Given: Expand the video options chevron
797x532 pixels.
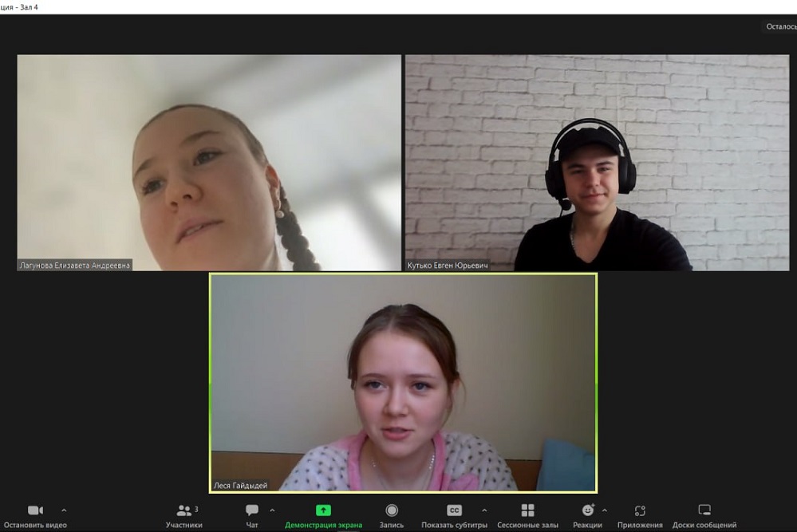Looking at the screenshot, I should [x=64, y=510].
